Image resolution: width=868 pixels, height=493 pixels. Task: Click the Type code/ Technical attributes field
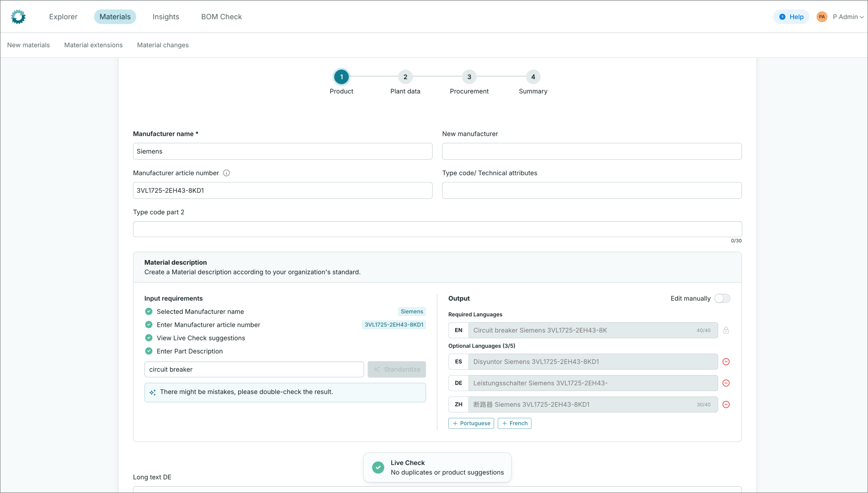coord(592,191)
